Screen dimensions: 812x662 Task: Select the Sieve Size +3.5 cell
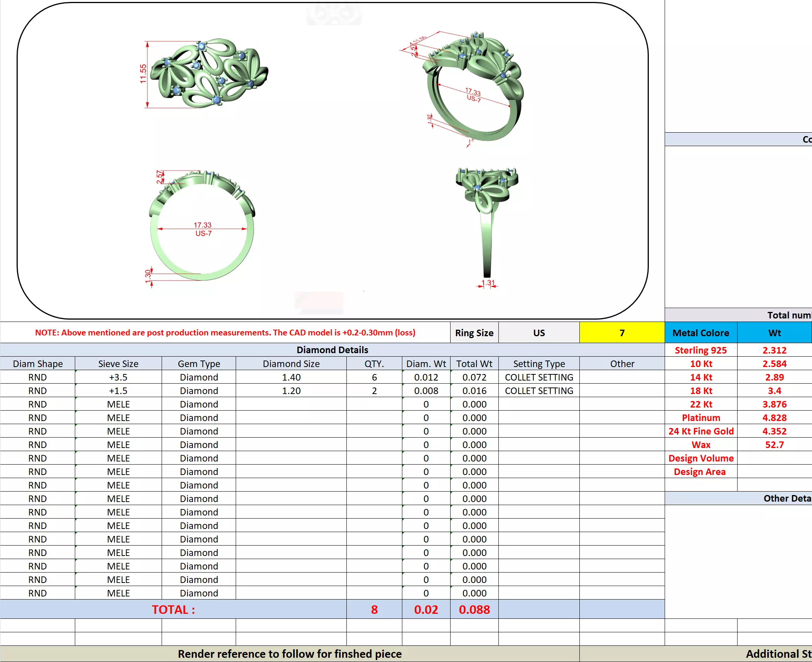coord(118,377)
